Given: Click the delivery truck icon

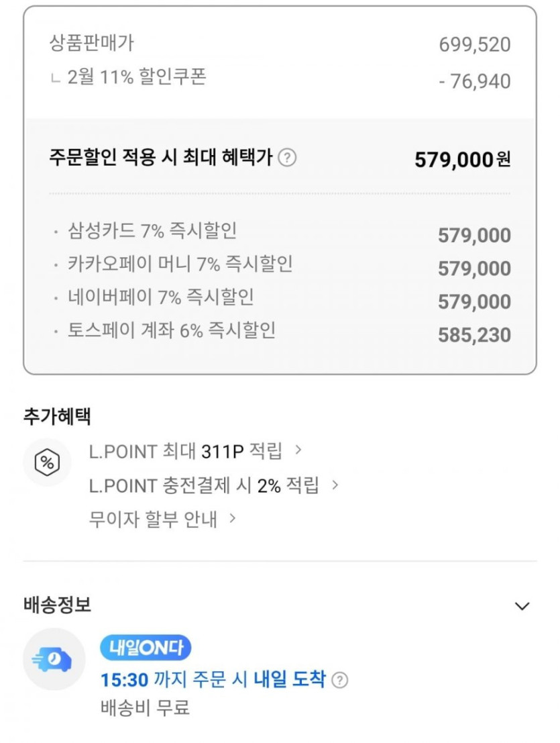Looking at the screenshot, I should click(54, 660).
